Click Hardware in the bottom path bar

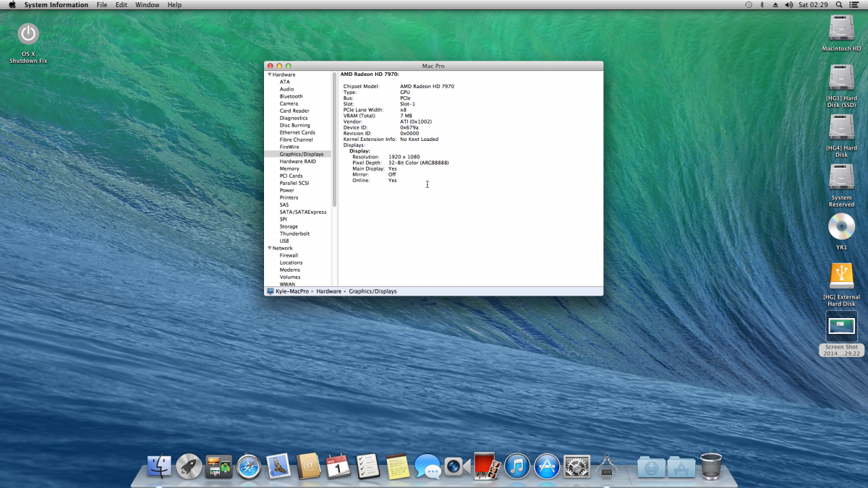click(x=328, y=291)
